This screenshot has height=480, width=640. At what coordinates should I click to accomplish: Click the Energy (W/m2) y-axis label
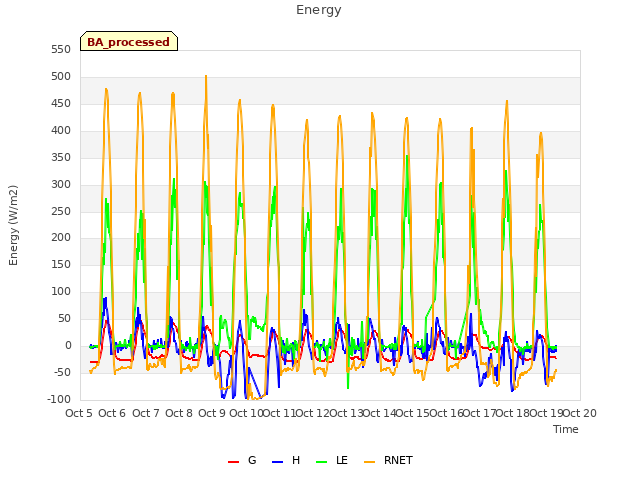[13, 225]
